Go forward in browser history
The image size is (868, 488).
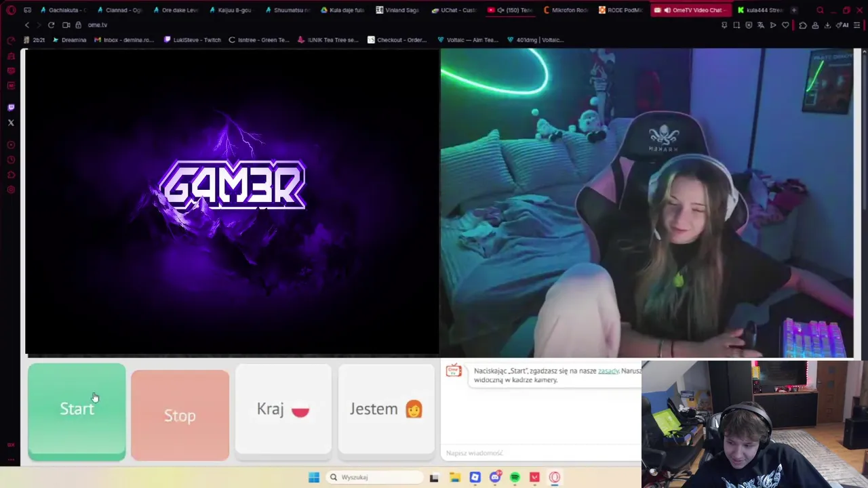[38, 25]
